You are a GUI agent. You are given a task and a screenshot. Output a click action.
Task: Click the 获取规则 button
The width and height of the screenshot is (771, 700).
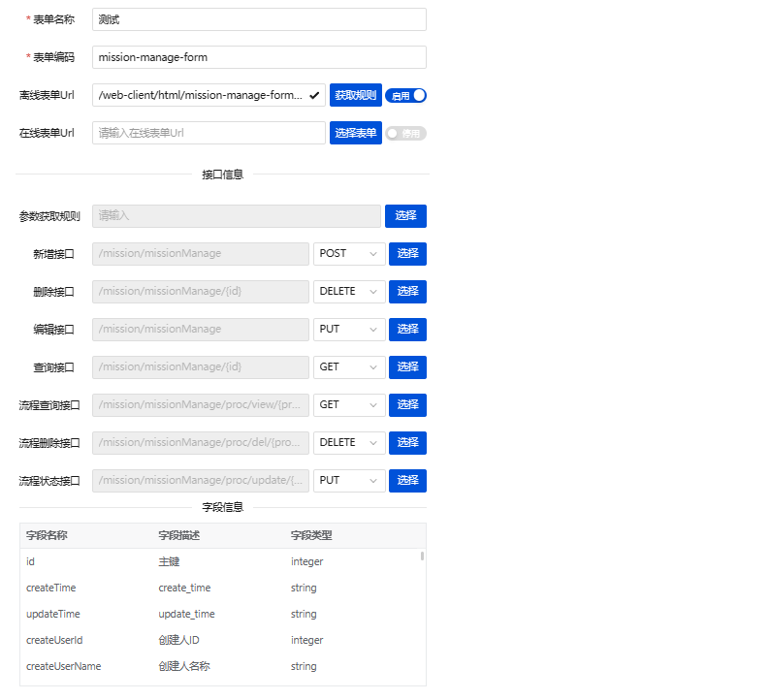[x=355, y=95]
